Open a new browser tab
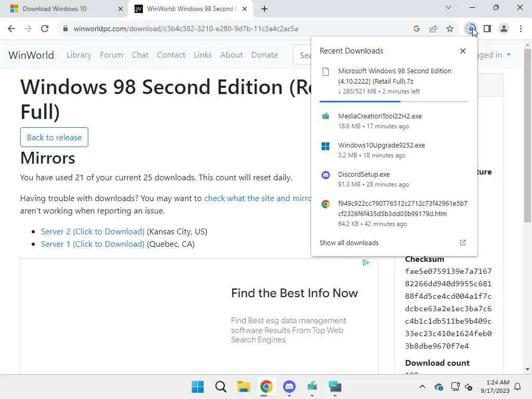Screen dimensions: 532x399 pyautogui.click(x=264, y=9)
